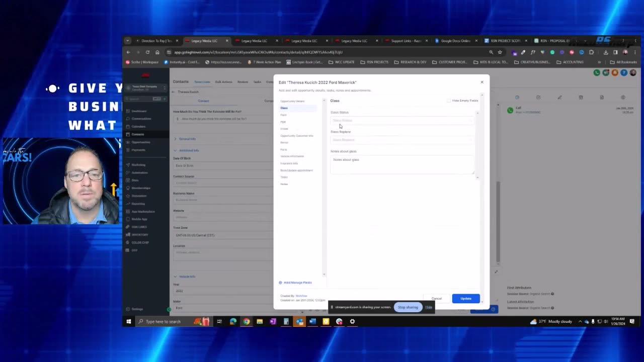The height and width of the screenshot is (362, 644).
Task: Tick the Hide Empty Fields checkbox
Action: [x=449, y=101]
